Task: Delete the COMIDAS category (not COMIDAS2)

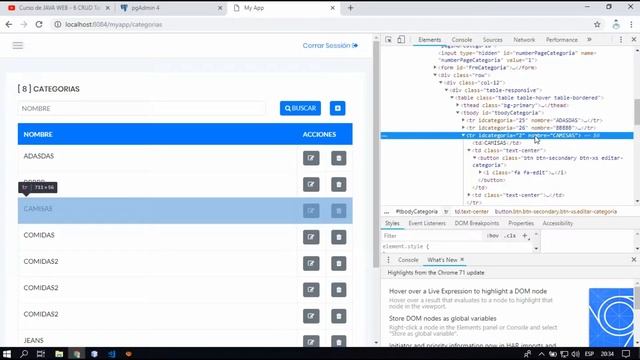Action: point(338,237)
